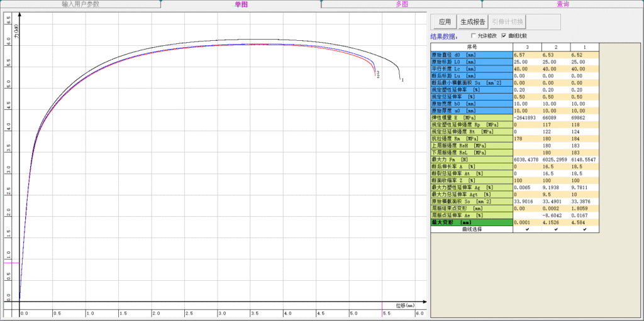644x321 pixels.
Task: Click the 生成报告 button
Action: (473, 22)
